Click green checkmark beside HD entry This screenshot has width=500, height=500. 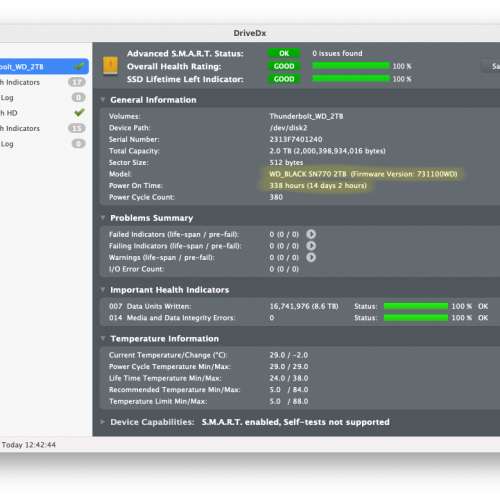[x=79, y=113]
